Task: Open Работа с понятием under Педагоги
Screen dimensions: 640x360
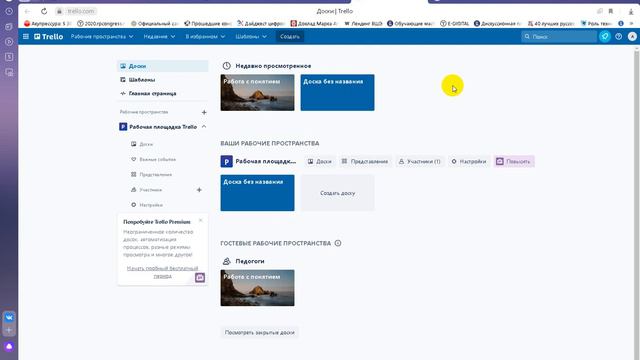Action: point(257,288)
